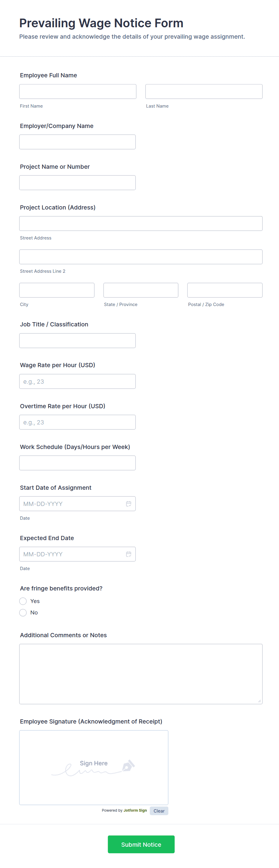The image size is (279, 868).
Task: Click the Project Name or Number field
Action: click(x=77, y=183)
